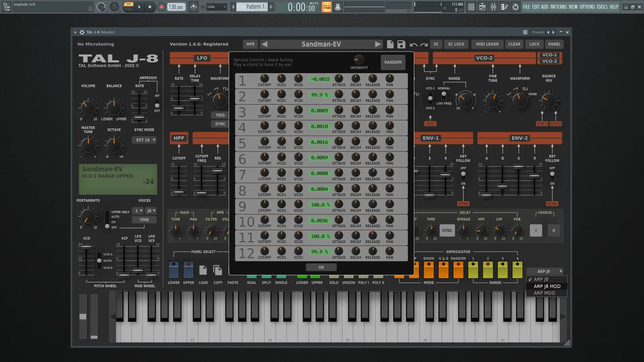Click OK to close voice tuning dialog

(321, 267)
